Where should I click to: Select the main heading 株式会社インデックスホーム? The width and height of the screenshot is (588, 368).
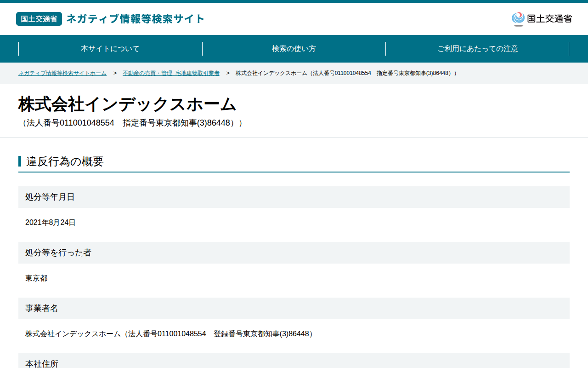(x=127, y=104)
